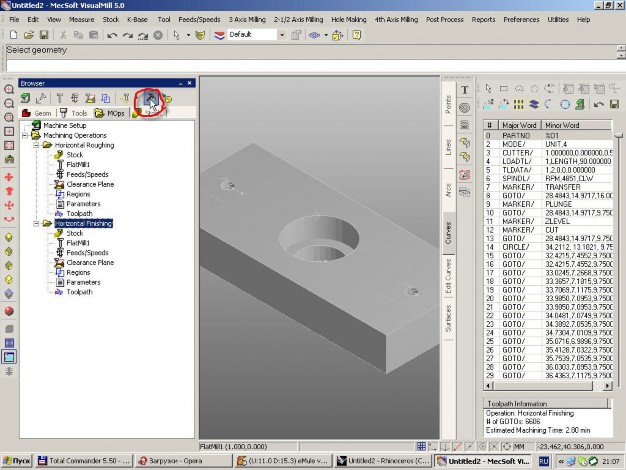
Task: Click the zoom in magnifier on left toolbar
Action: [9, 89]
